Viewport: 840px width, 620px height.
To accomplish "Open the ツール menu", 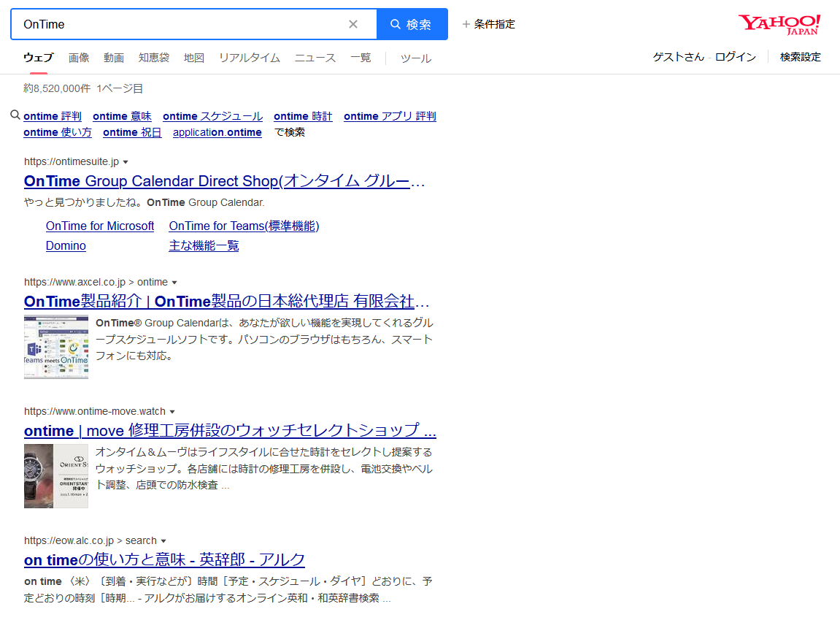I will (416, 58).
